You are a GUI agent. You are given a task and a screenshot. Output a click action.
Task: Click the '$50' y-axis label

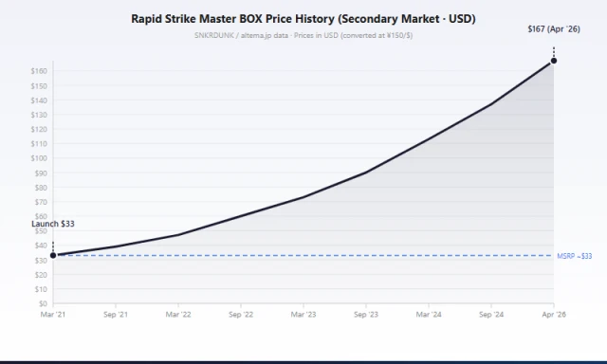coord(41,231)
